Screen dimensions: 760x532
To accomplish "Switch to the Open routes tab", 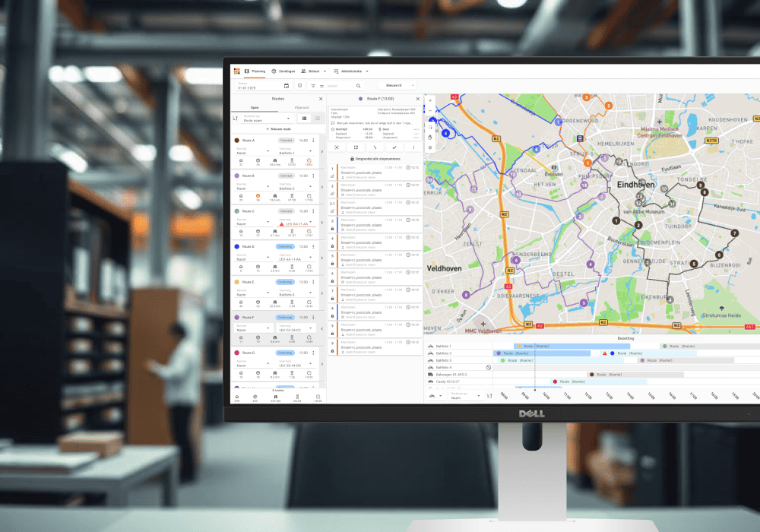I will (x=255, y=108).
